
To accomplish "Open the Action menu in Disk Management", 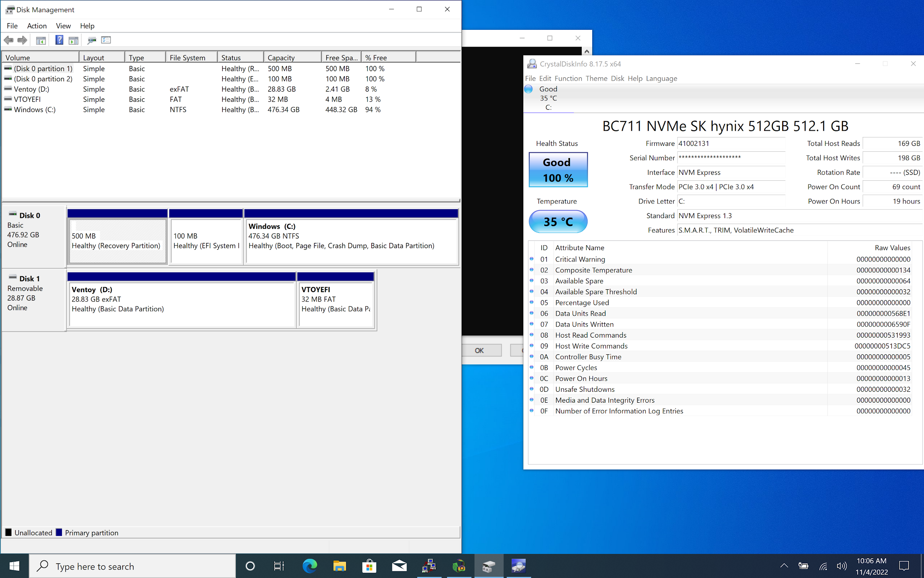I will pos(37,26).
